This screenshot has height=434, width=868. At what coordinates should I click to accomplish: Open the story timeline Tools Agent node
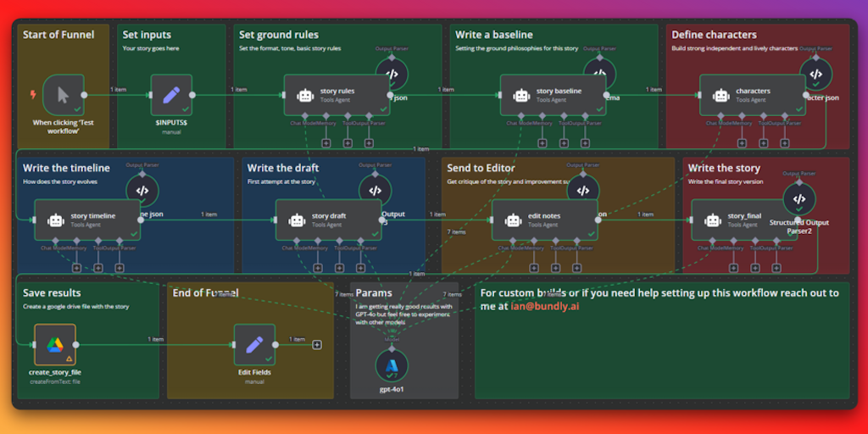click(x=87, y=220)
